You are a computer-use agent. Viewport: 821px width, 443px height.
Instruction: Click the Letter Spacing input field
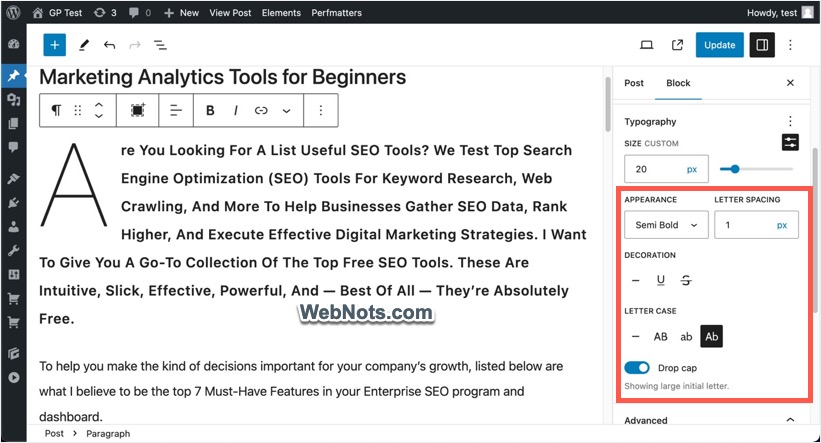click(744, 225)
